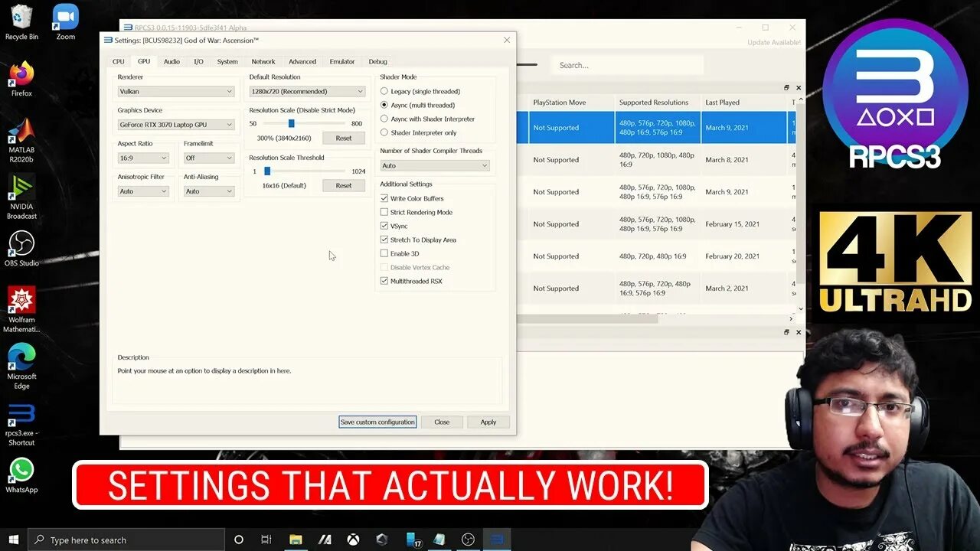Float the RPCS3 game list panel
The height and width of the screenshot is (551, 980).
(x=786, y=88)
